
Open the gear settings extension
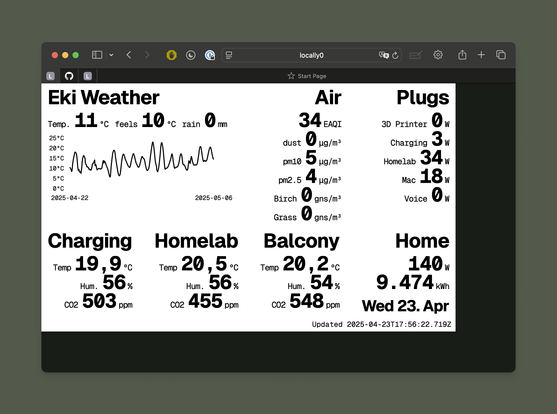click(x=438, y=55)
